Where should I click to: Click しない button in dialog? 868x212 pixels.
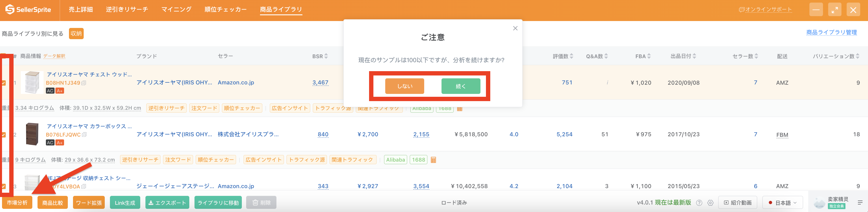point(405,86)
